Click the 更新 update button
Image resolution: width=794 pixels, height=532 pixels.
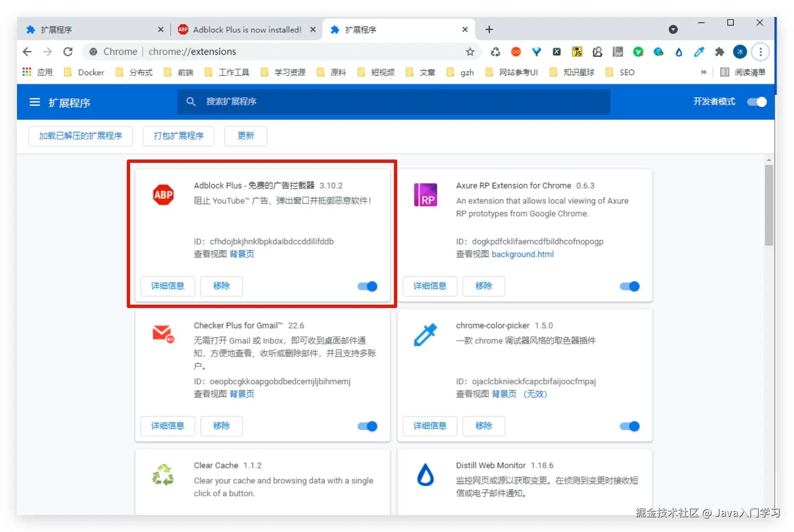tap(245, 136)
